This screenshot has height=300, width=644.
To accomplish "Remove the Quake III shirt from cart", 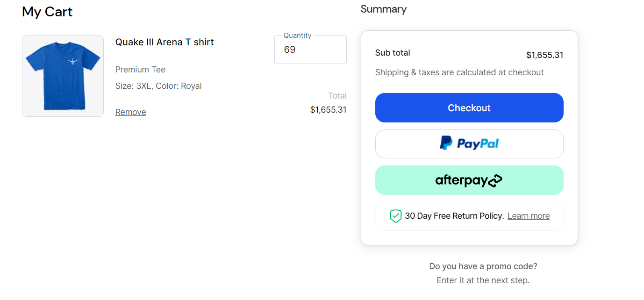I will (131, 112).
